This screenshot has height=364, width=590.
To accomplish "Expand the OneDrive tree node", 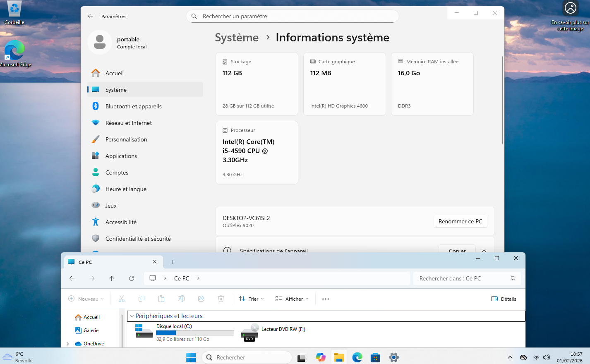I will [x=68, y=344].
